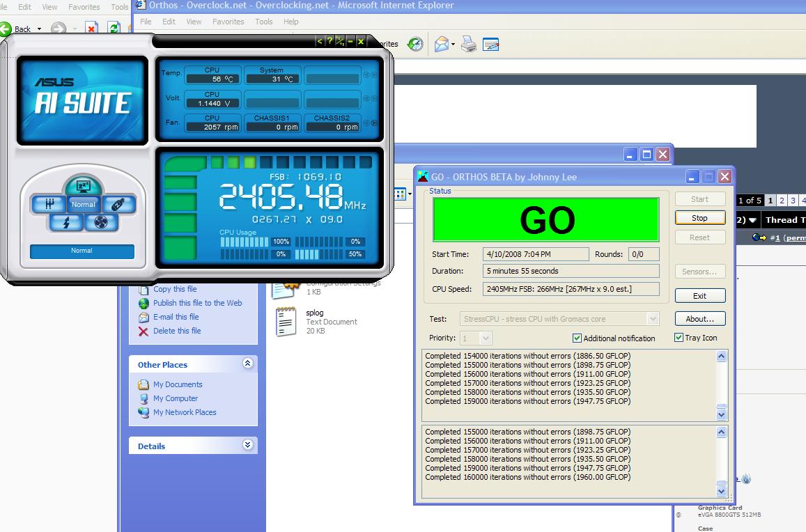Click the lower log's scroll-down arrow
This screenshot has height=532, width=806.
pos(721,491)
